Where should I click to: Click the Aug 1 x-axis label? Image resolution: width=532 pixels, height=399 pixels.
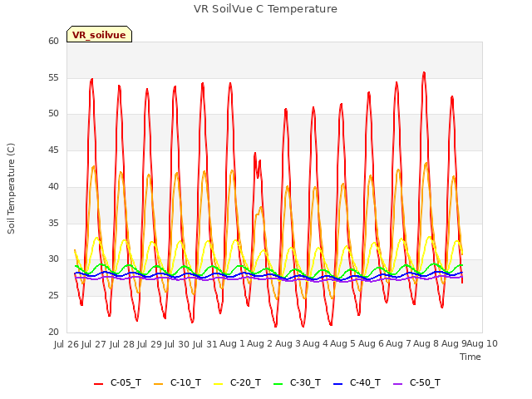(232, 343)
